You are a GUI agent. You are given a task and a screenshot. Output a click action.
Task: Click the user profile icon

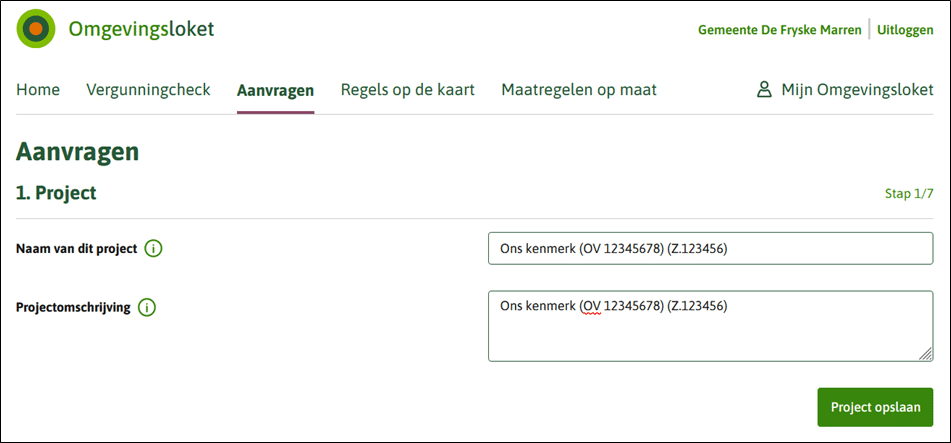[764, 90]
